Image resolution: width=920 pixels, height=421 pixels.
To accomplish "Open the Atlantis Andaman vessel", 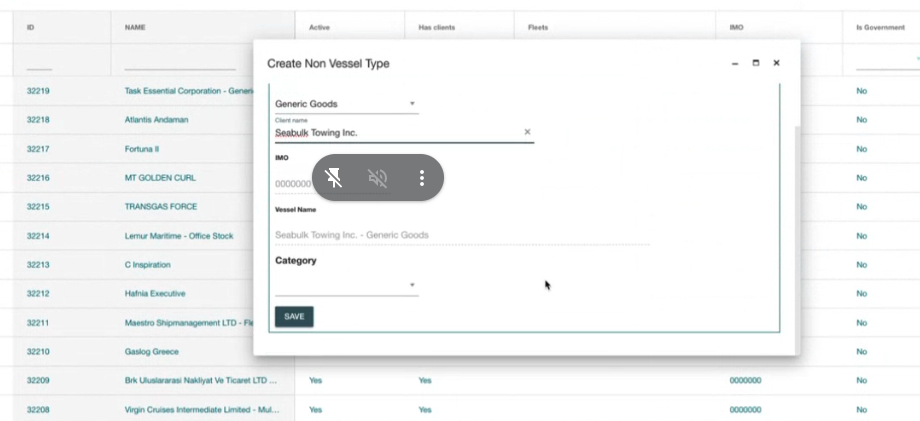I will coord(157,120).
